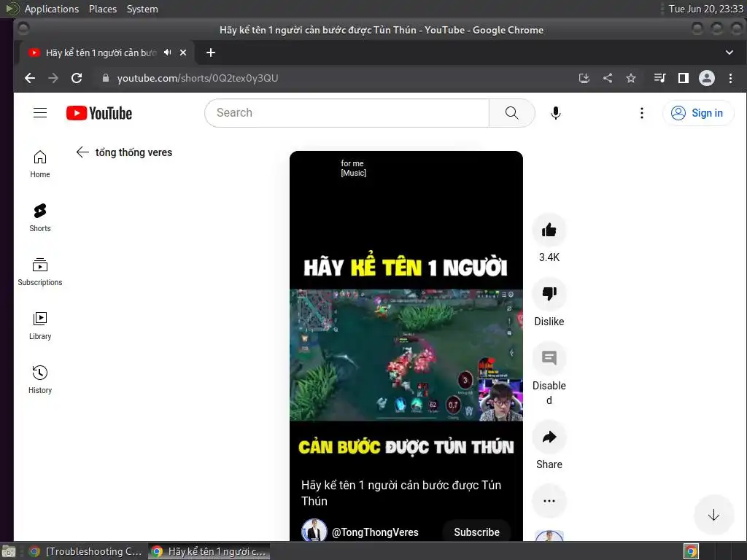Like the short with thumbs up

pos(549,230)
